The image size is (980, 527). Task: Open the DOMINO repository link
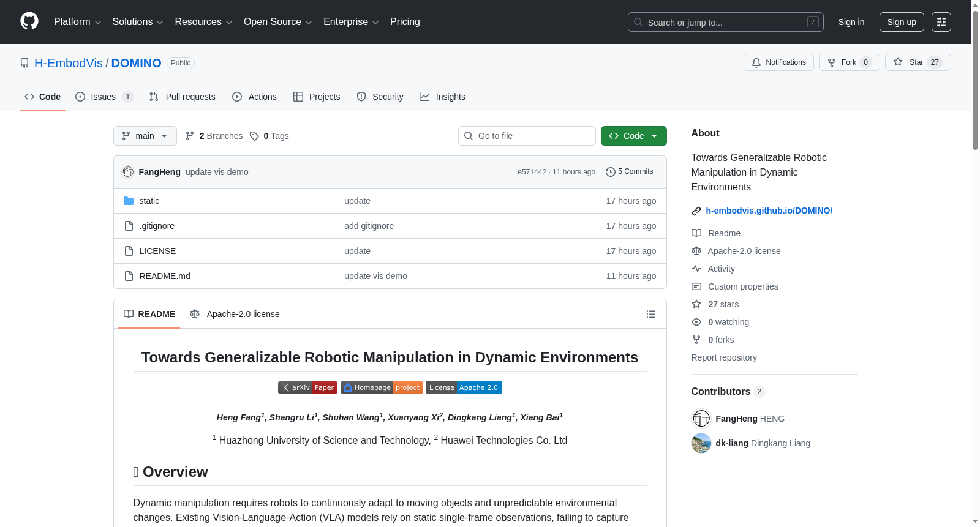[x=136, y=63]
